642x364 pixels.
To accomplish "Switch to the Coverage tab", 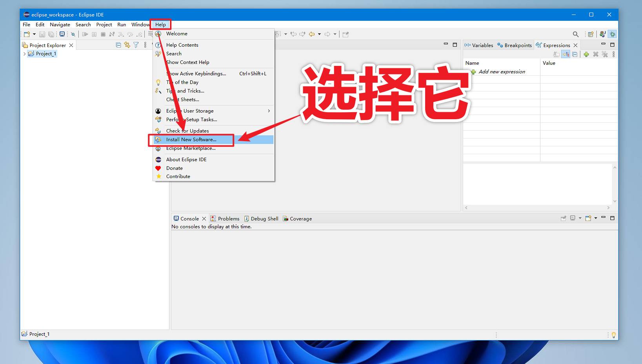I will coord(297,218).
